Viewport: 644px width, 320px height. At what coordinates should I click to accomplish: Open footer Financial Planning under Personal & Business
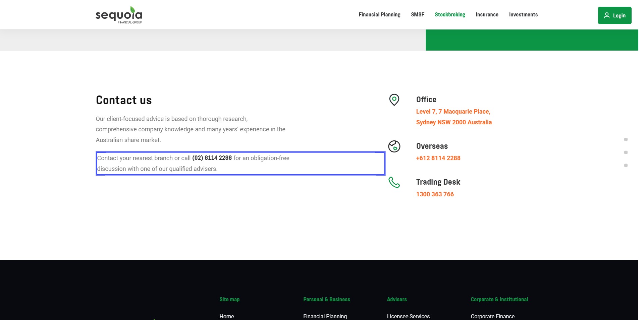click(x=325, y=316)
